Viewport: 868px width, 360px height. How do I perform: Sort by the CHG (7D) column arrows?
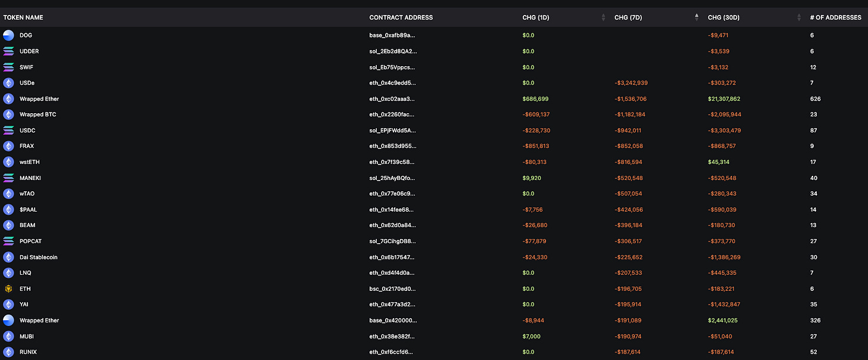(x=696, y=17)
